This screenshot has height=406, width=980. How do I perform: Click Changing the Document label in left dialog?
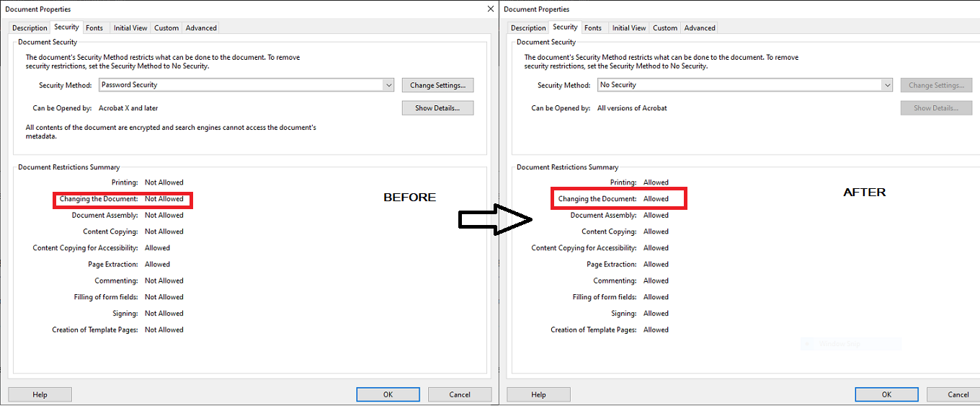(99, 199)
